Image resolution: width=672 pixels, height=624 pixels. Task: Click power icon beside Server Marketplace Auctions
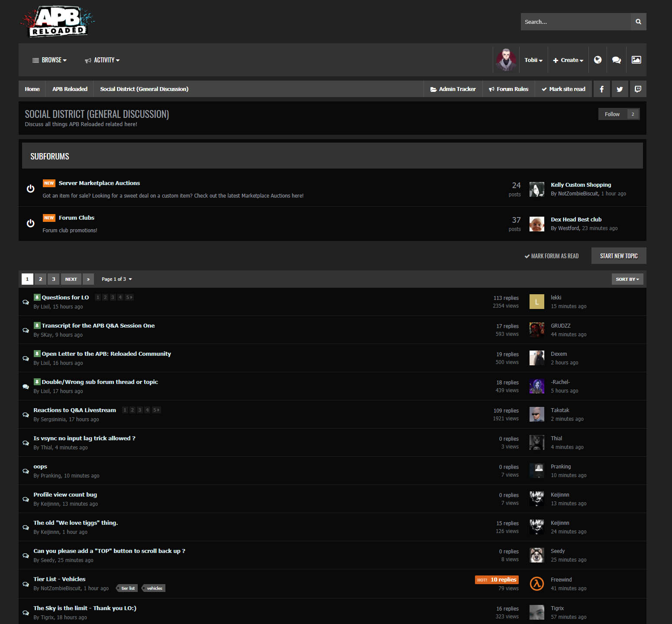[x=30, y=188]
